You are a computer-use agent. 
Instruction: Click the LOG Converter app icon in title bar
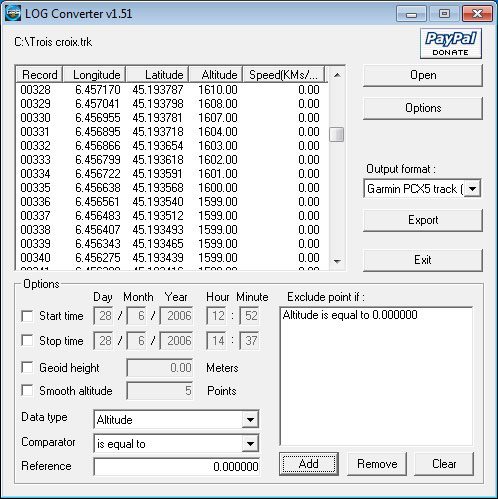pyautogui.click(x=13, y=13)
